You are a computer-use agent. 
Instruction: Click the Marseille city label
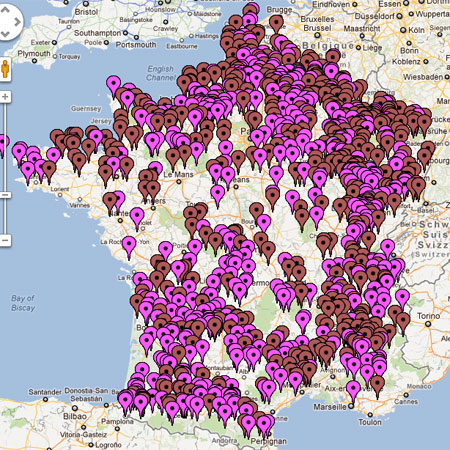click(330, 407)
